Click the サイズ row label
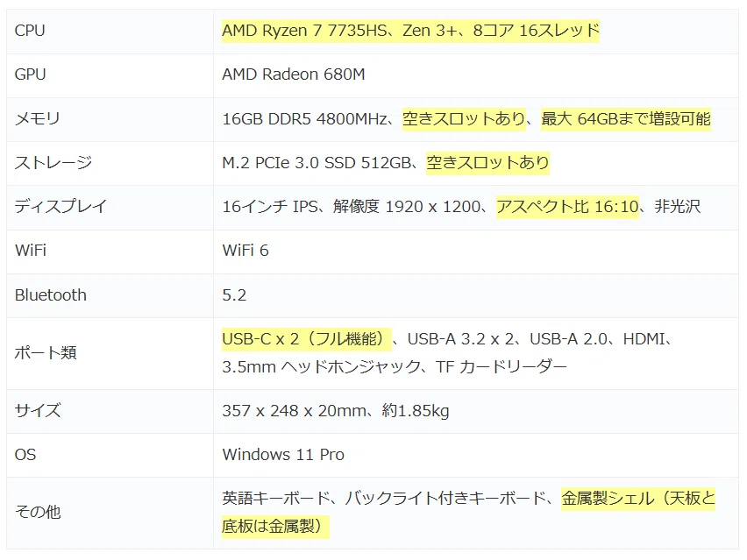 tap(38, 410)
